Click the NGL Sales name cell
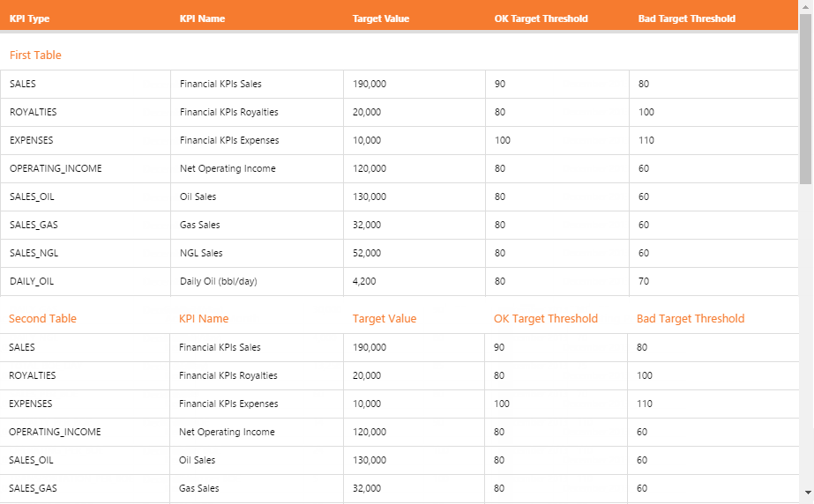This screenshot has height=504, width=814. pyautogui.click(x=201, y=254)
